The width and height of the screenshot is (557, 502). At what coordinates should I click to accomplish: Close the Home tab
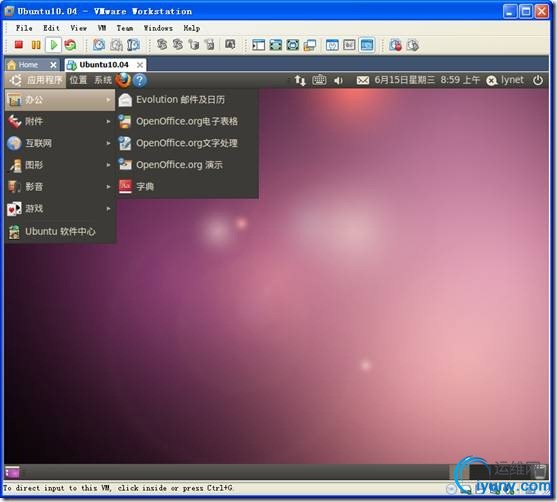[x=53, y=65]
